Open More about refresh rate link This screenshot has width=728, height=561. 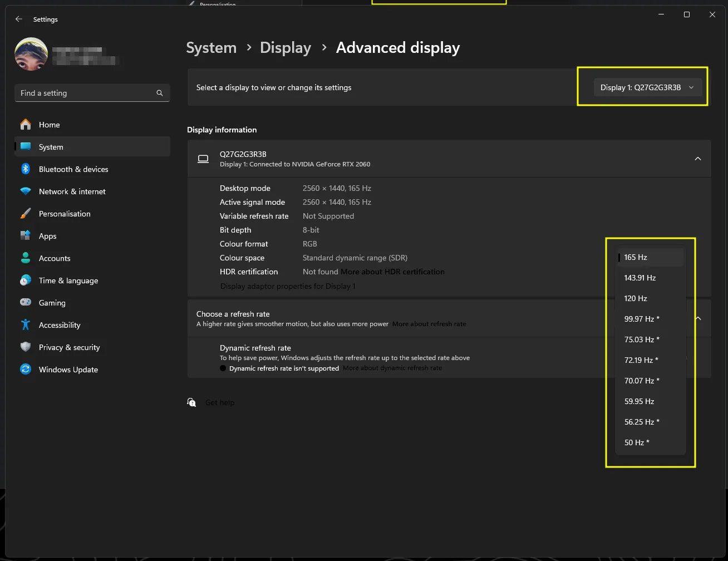coord(429,324)
